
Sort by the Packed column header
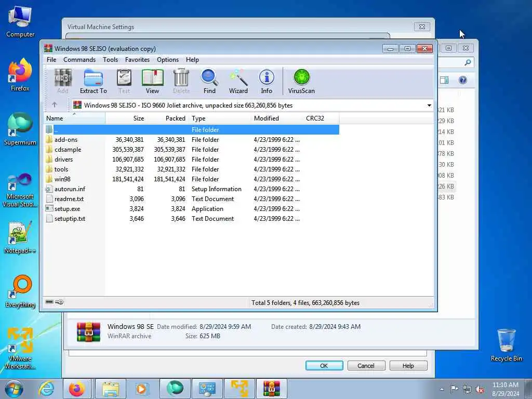pyautogui.click(x=168, y=118)
